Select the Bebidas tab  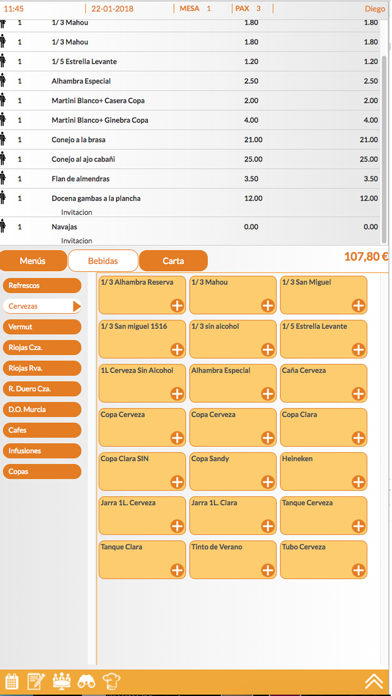[x=103, y=261]
